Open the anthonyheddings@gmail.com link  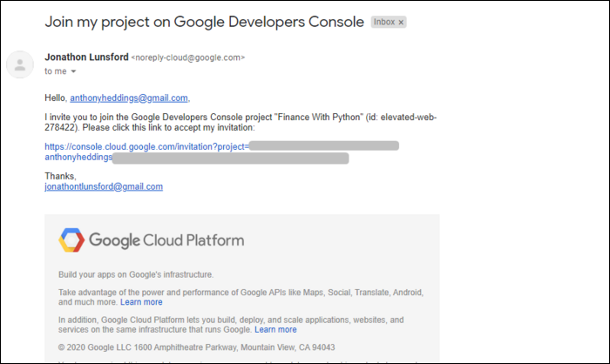129,98
